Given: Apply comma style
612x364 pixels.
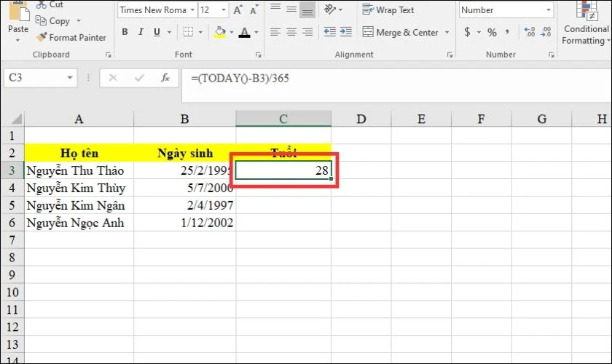Looking at the screenshot, I should tap(507, 32).
